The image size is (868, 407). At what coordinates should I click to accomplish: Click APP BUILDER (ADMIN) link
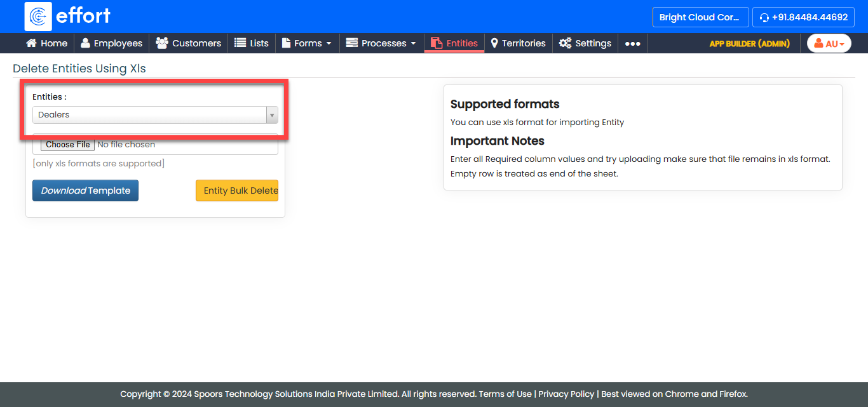(749, 44)
